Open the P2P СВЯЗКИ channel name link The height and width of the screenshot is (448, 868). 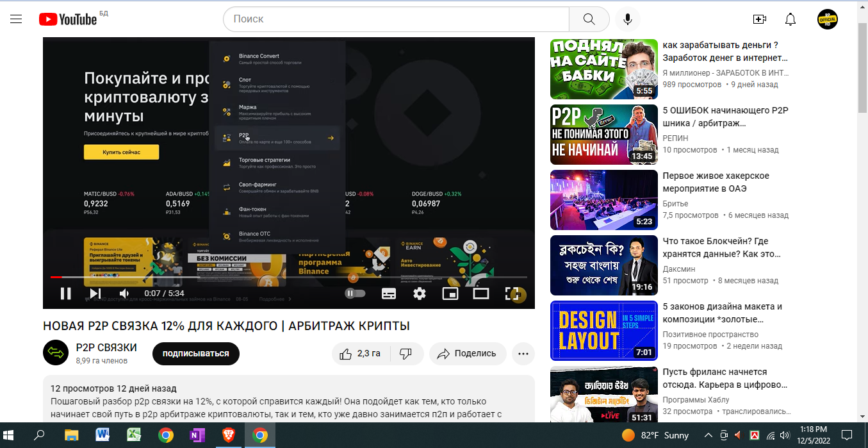click(x=106, y=347)
